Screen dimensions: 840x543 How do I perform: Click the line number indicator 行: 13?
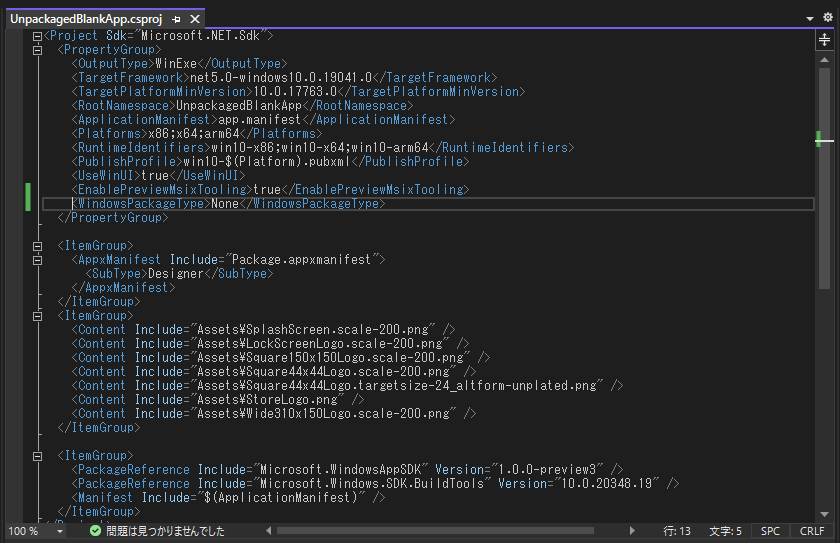(677, 531)
